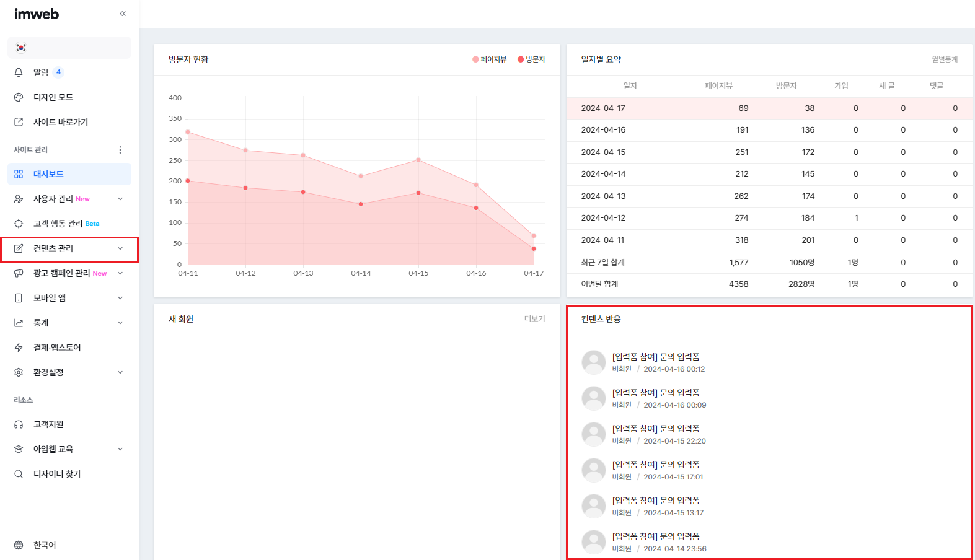Expand the 통계 submenu chevron
The height and width of the screenshot is (560, 975).
(120, 323)
